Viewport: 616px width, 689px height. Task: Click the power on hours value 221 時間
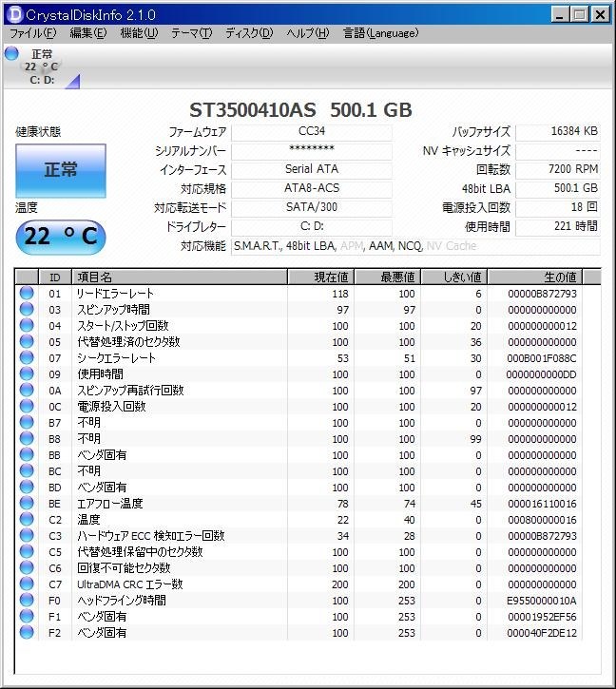click(x=557, y=227)
